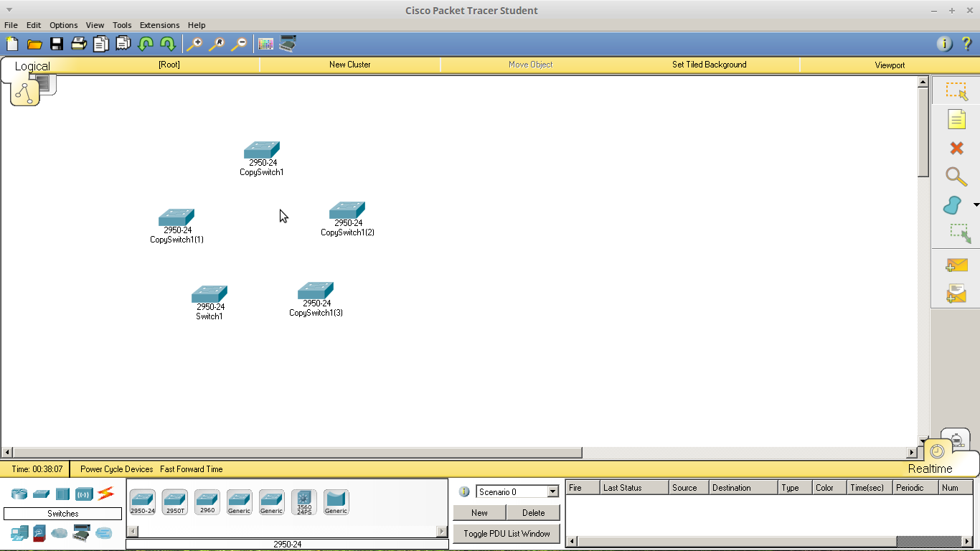Create a new file with the New icon
This screenshot has width=980, height=551.
click(x=12, y=44)
